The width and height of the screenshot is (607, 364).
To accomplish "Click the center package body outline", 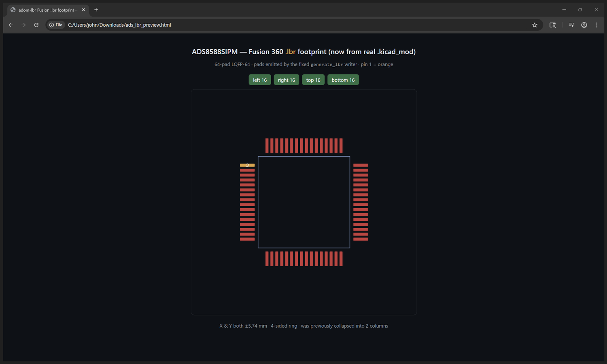I will point(304,202).
